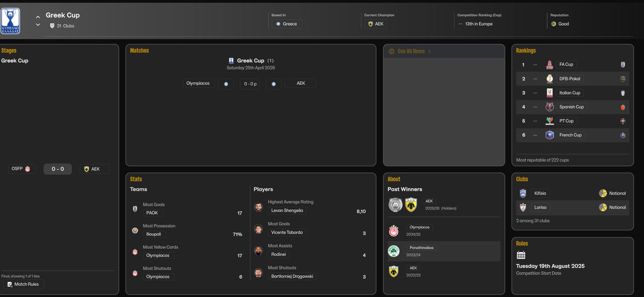Click the 31 Clubs shield icon

52,26
